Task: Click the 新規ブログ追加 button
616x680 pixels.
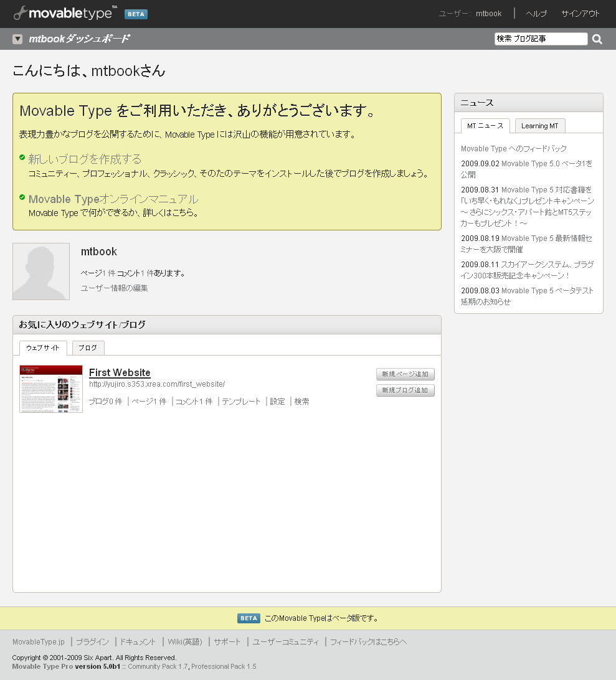Action: tap(405, 390)
